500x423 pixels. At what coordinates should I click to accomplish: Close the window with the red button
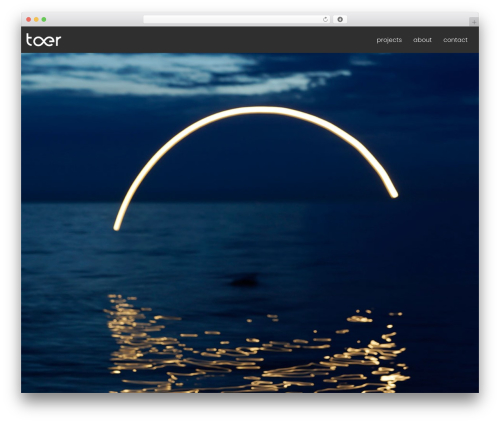pos(29,19)
